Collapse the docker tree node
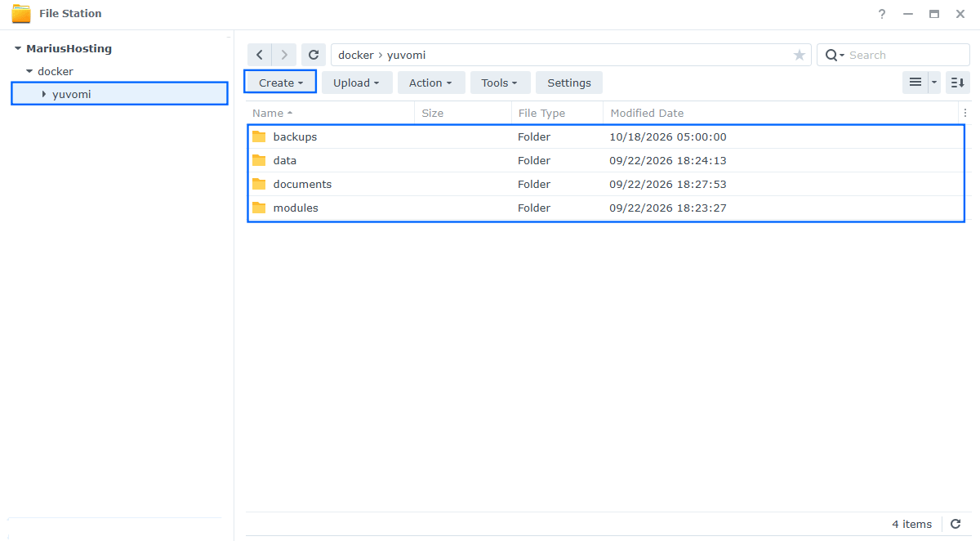 tap(29, 72)
